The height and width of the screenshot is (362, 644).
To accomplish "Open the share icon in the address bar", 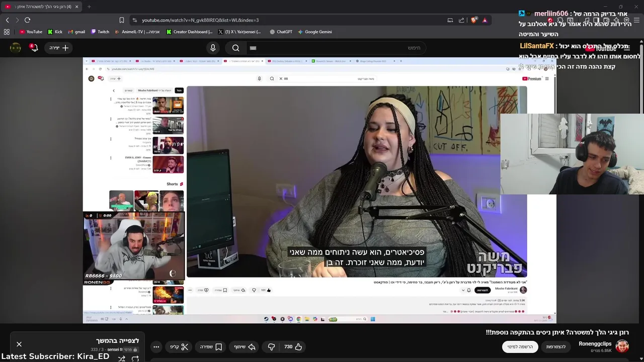I will coord(461,20).
